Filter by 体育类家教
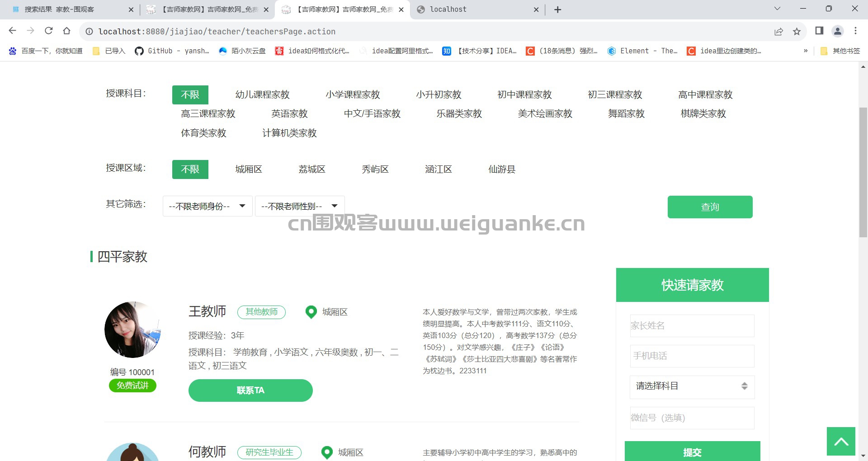This screenshot has height=461, width=868. (x=203, y=133)
